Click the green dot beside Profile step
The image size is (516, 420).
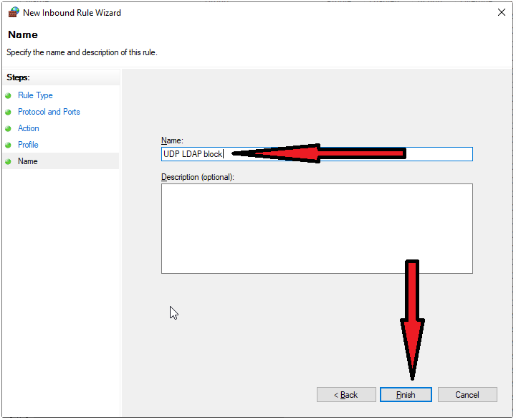point(9,145)
